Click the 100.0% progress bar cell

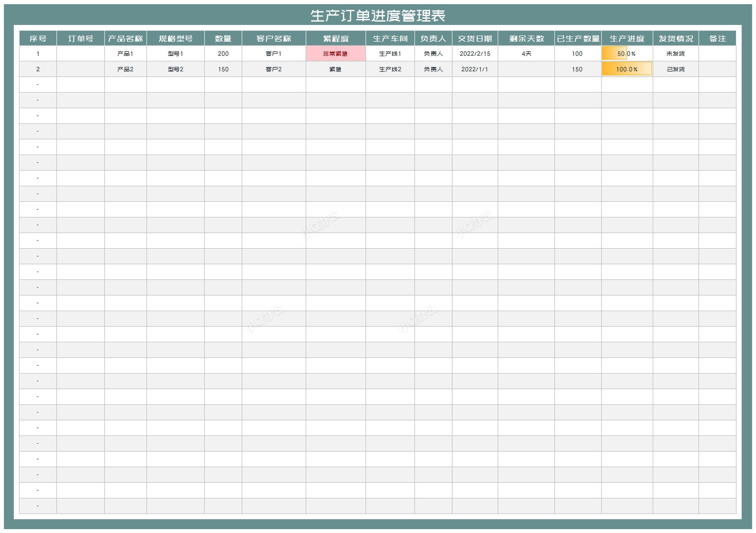click(627, 69)
